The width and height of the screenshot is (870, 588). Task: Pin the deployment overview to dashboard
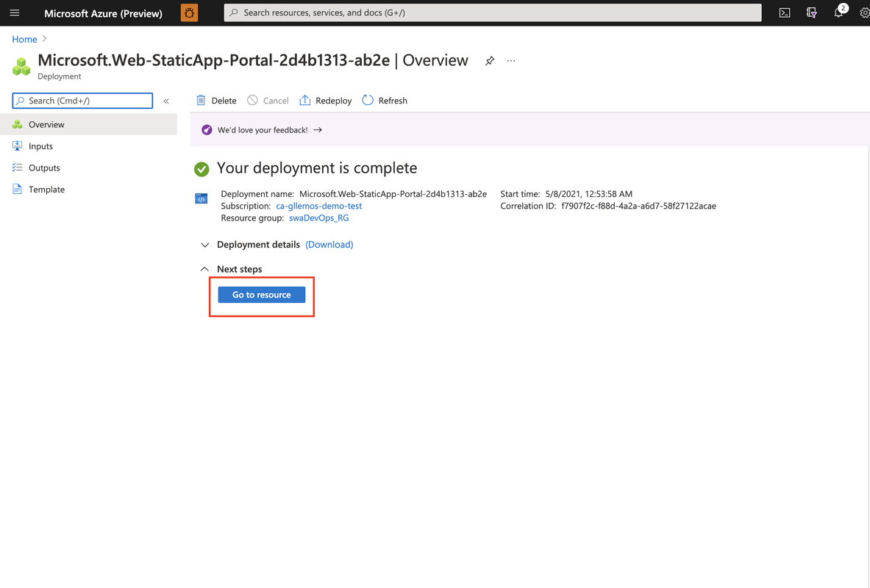click(489, 61)
